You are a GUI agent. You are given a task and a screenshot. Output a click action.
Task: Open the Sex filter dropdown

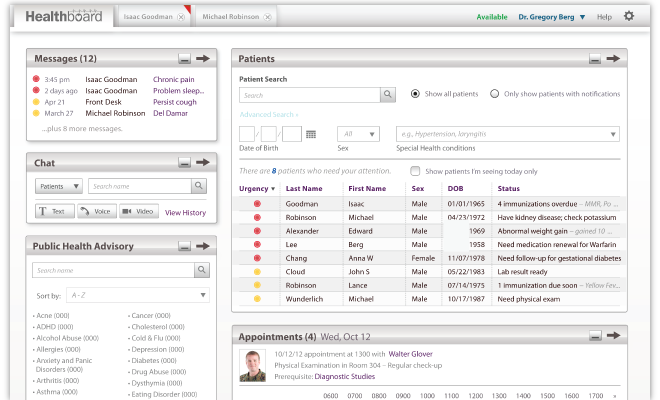tap(358, 134)
